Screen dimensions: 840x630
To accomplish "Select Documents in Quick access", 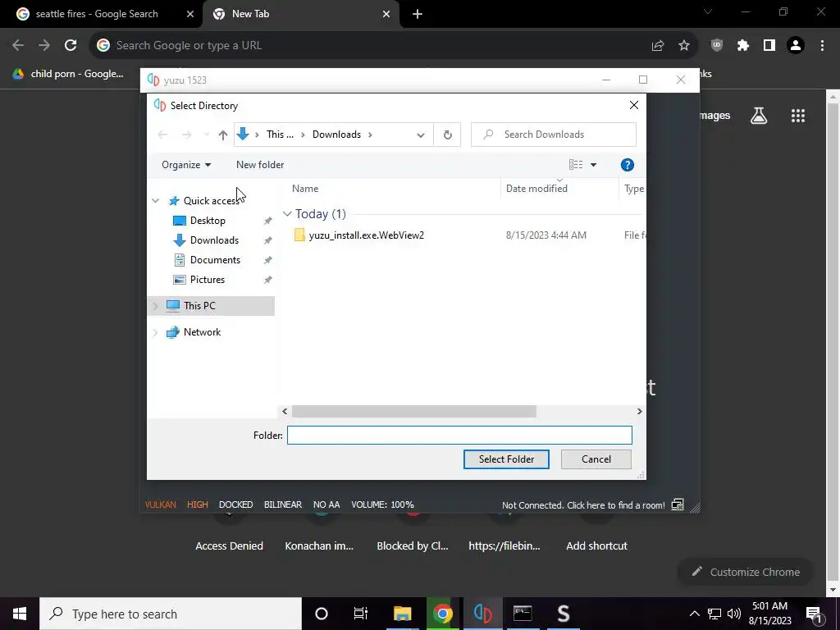I will point(215,260).
